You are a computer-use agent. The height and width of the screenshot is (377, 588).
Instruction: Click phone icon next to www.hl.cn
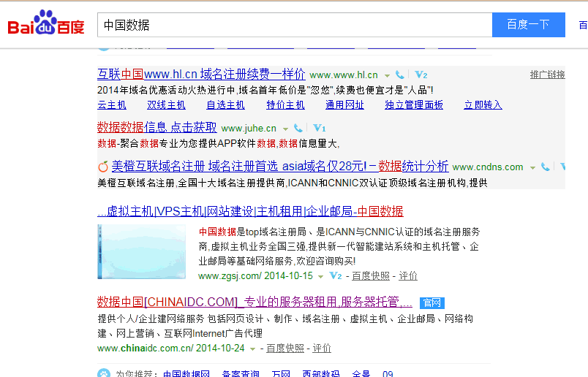pos(400,75)
